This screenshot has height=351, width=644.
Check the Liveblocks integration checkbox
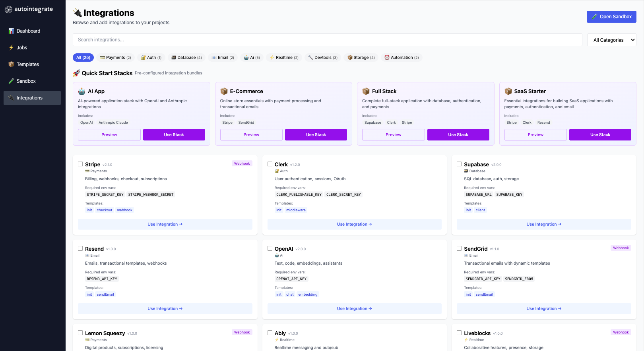pos(459,333)
